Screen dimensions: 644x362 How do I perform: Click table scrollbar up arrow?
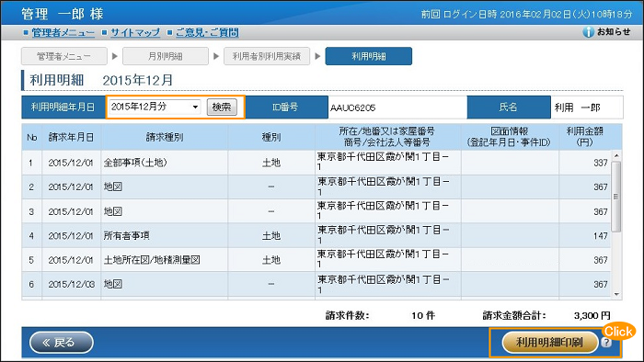point(616,155)
